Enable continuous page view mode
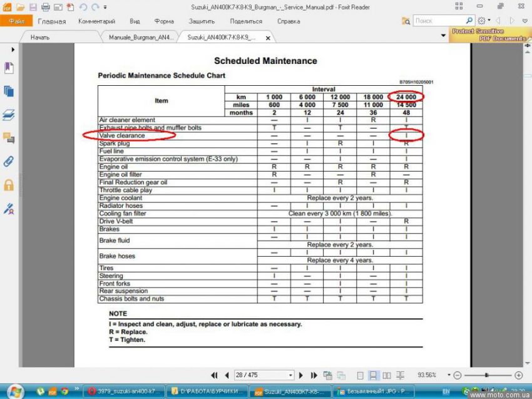 click(x=373, y=375)
